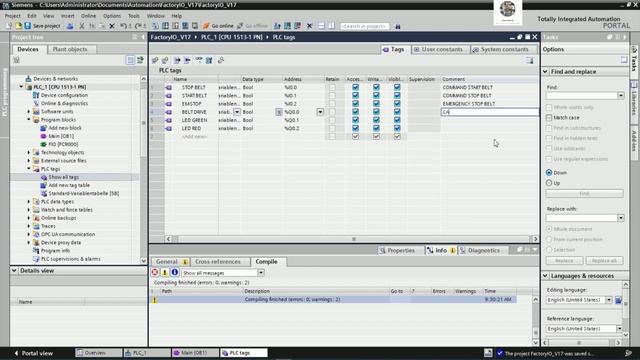Click the Portal view link
The width and height of the screenshot is (640, 360).
(33, 353)
